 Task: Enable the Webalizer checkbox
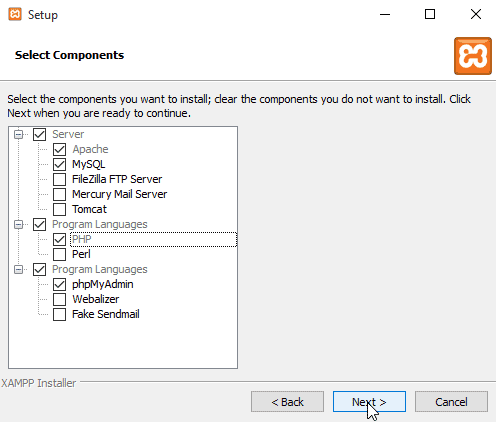point(59,299)
